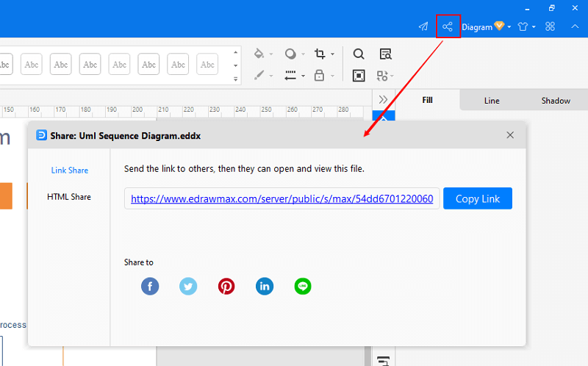This screenshot has width=588, height=366.
Task: Click the edrawmax share URL link
Action: (282, 198)
